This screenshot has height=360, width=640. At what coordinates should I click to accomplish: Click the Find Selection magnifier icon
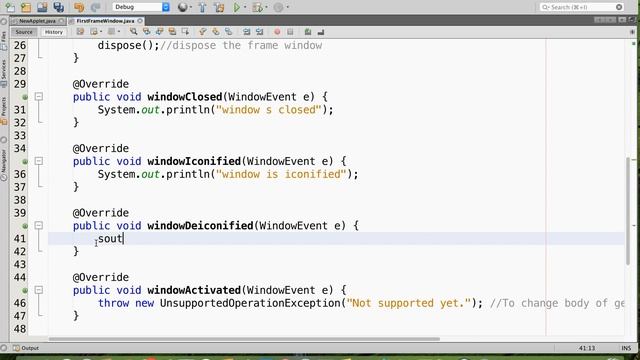point(133,32)
